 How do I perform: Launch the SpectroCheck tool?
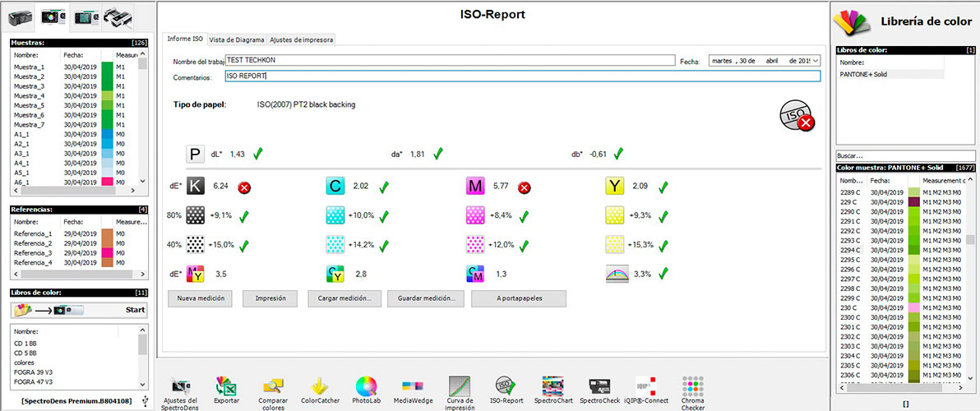click(601, 390)
